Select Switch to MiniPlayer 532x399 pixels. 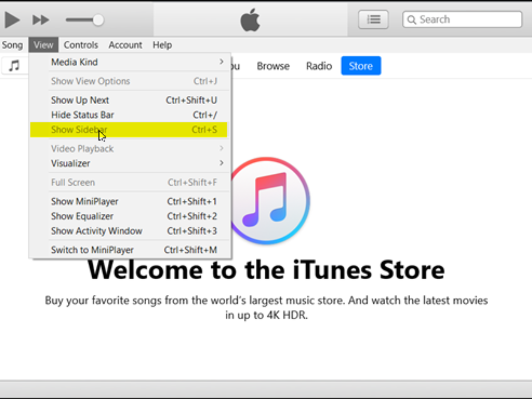click(130, 250)
